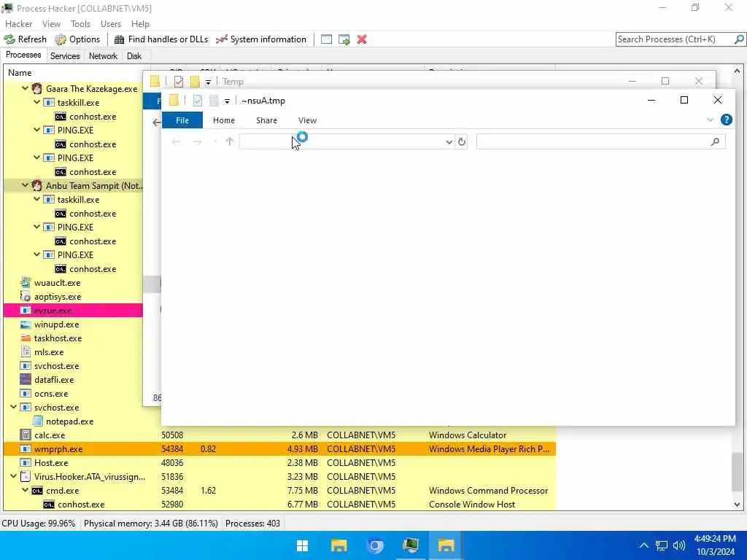Click the find window and thread icon
The width and height of the screenshot is (747, 560).
click(344, 39)
